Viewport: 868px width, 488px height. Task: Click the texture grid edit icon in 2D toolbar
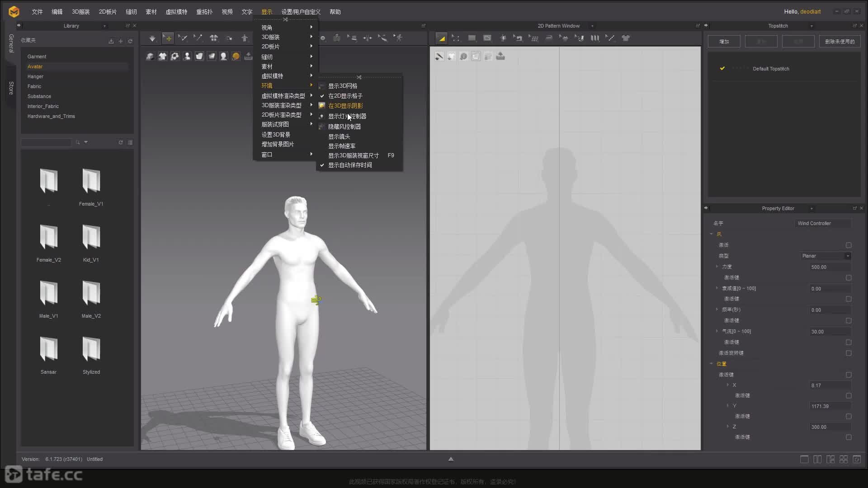(533, 38)
